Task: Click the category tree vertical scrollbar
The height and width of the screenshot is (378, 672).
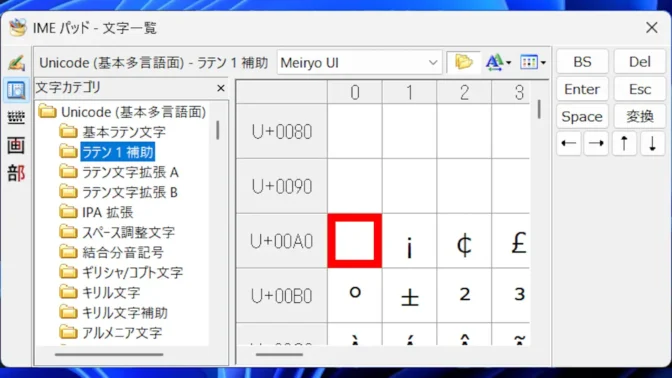Action: coord(218,130)
